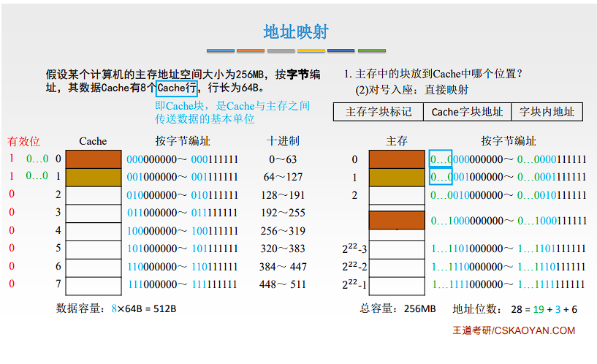Click the slide title 地址映射
The image size is (597, 364).
(x=296, y=31)
